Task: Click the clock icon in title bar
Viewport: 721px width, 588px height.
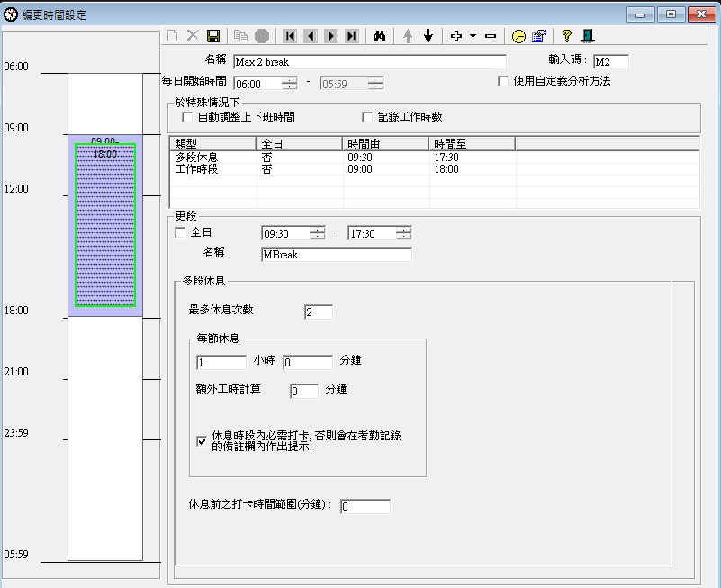Action: click(x=11, y=14)
